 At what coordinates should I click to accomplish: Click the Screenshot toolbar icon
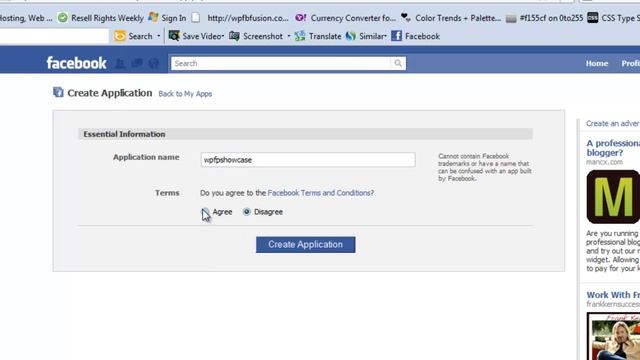tap(234, 36)
